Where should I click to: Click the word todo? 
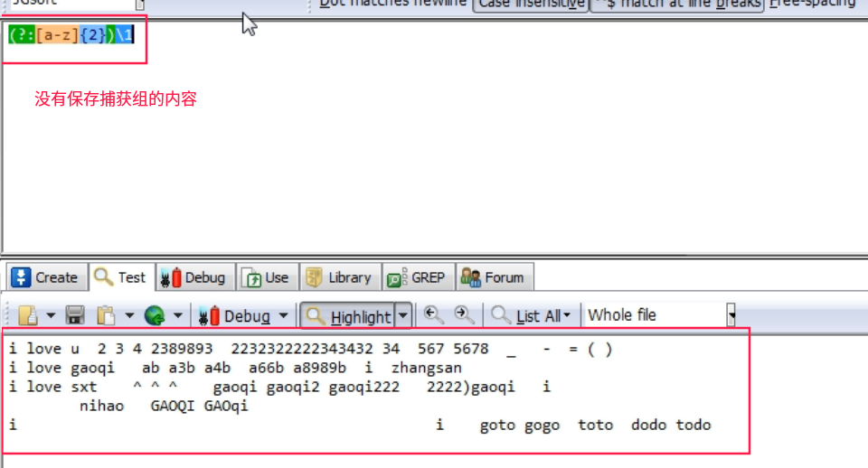[x=693, y=425]
